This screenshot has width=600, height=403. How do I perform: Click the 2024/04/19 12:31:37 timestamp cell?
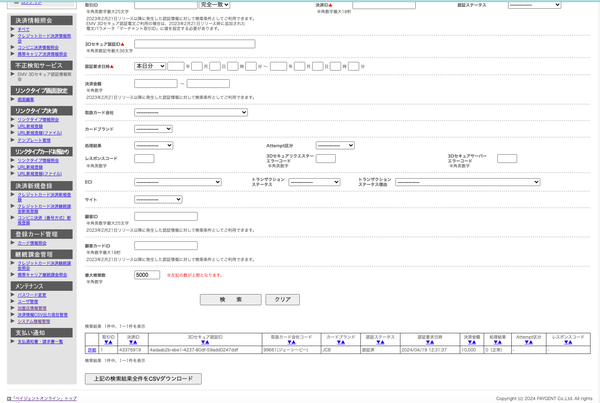[x=429, y=350]
